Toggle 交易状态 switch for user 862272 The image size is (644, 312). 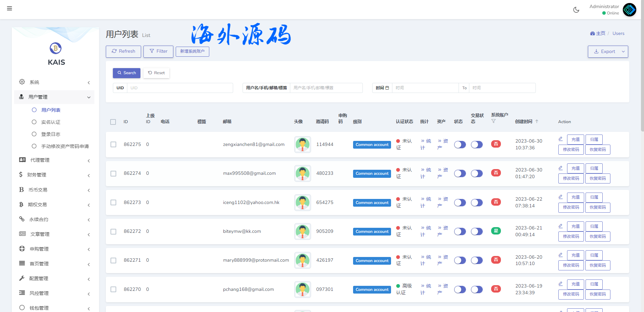click(477, 231)
